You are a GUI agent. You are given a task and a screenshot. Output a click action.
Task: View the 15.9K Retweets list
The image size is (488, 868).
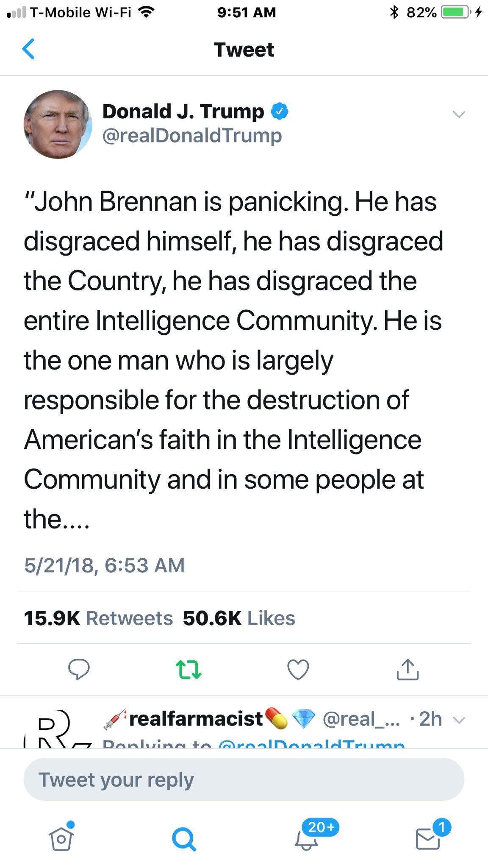[98, 618]
